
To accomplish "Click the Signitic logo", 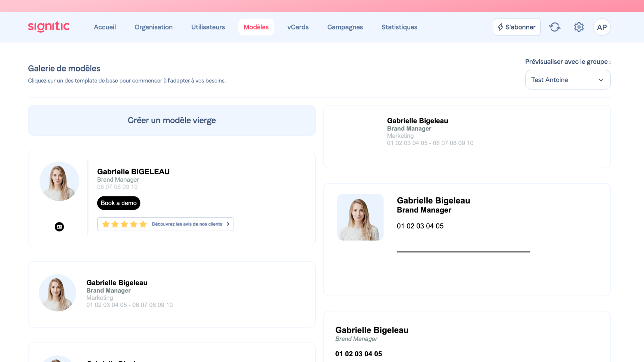I will (49, 27).
